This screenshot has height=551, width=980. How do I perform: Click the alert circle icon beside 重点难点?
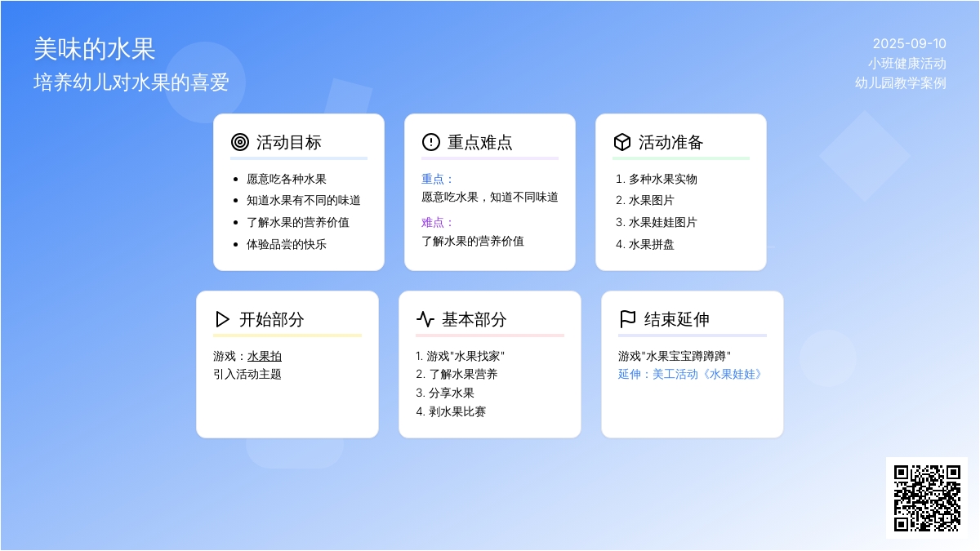point(430,142)
